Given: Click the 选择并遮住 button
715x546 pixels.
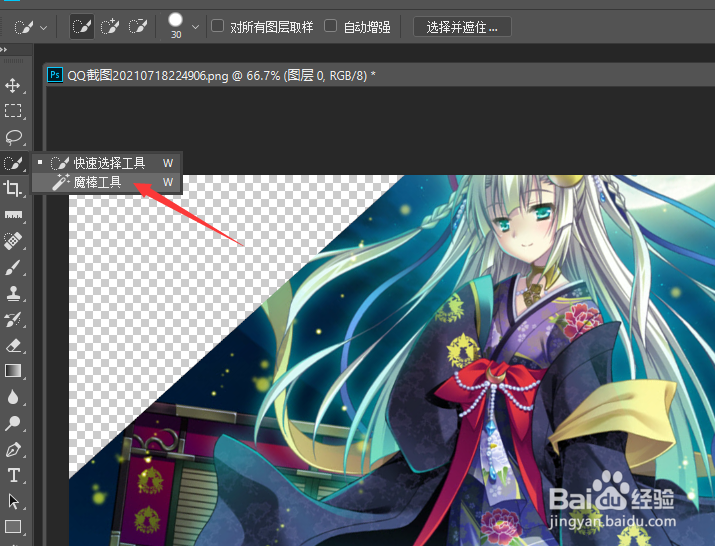Looking at the screenshot, I should (462, 27).
